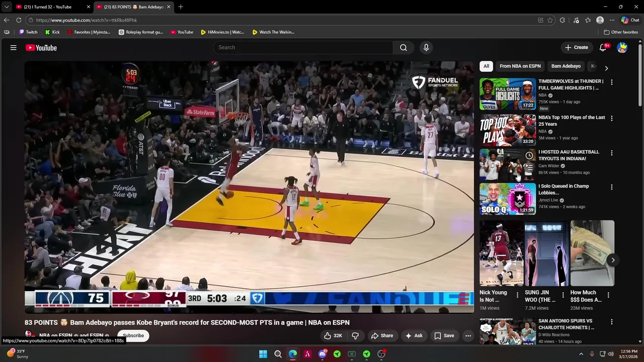Open the tab actions dropdown
This screenshot has width=644, height=362.
click(6, 7)
